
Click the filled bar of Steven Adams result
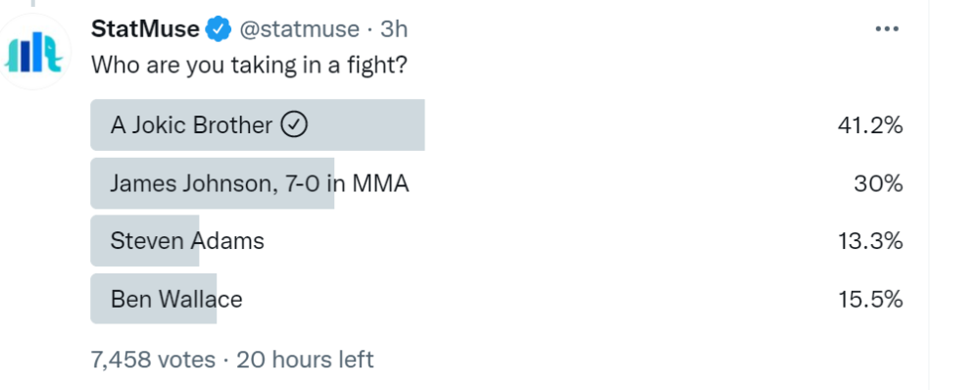pos(145,241)
